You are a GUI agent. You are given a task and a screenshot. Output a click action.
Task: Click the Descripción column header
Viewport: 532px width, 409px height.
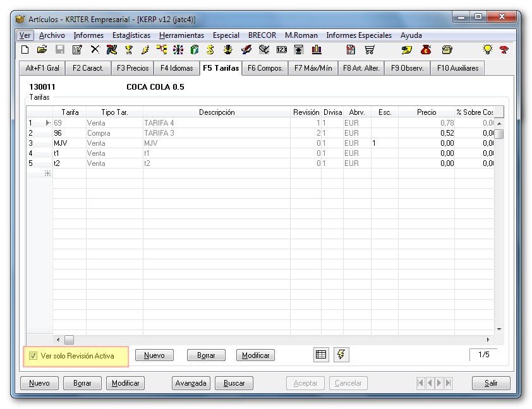217,112
